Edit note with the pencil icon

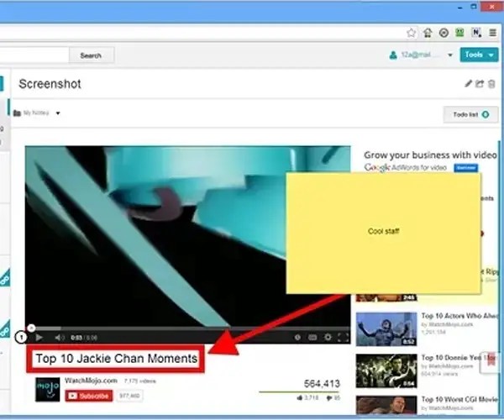click(469, 83)
